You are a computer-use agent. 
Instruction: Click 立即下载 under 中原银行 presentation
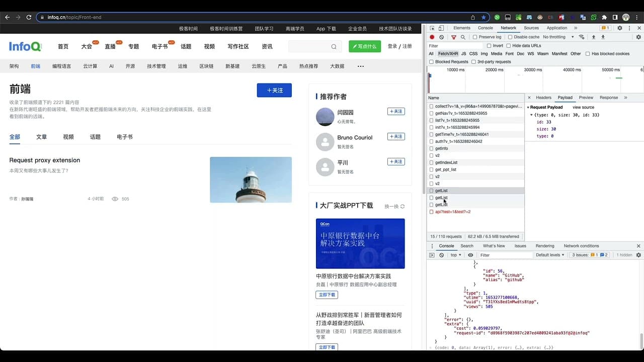pyautogui.click(x=327, y=295)
